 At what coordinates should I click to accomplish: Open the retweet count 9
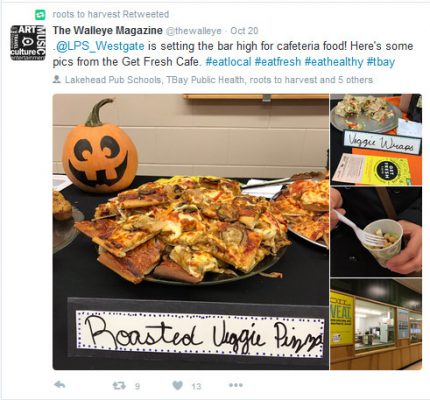pyautogui.click(x=137, y=386)
